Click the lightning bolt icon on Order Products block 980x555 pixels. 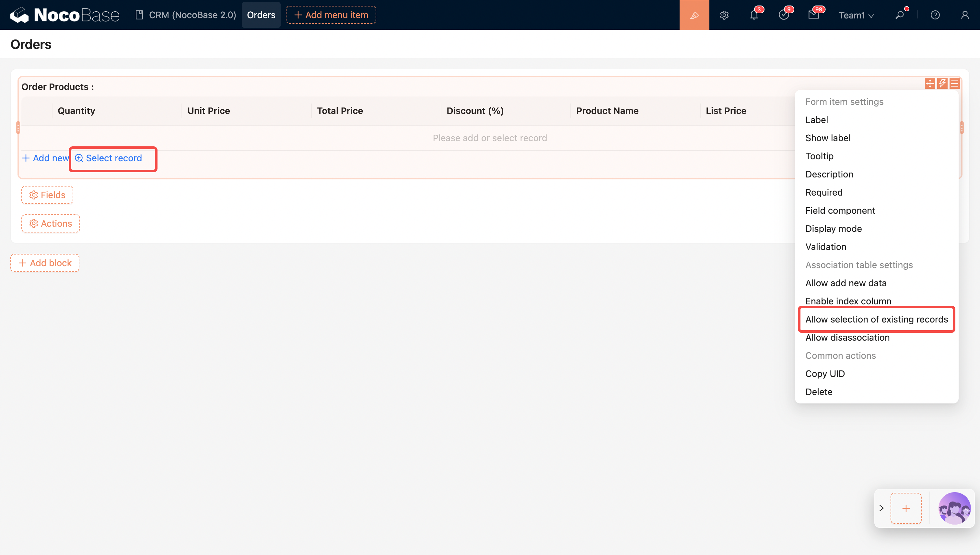click(x=942, y=84)
